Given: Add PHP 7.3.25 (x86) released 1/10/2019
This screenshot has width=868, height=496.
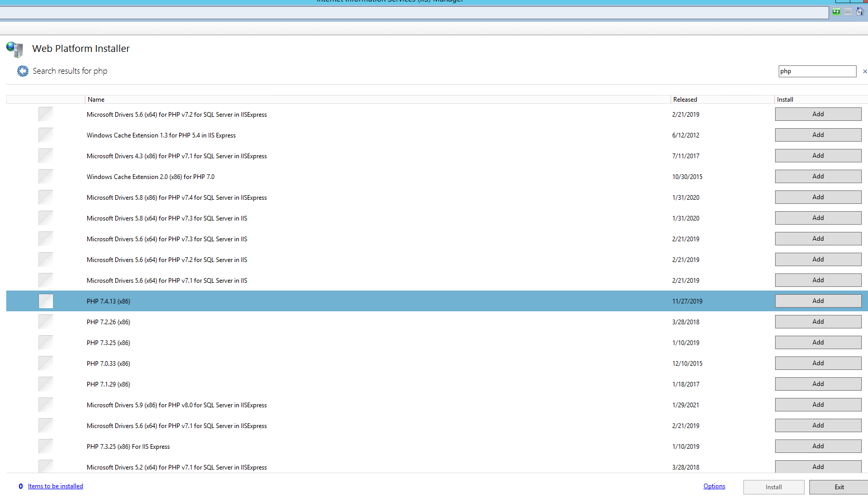Looking at the screenshot, I should 818,342.
